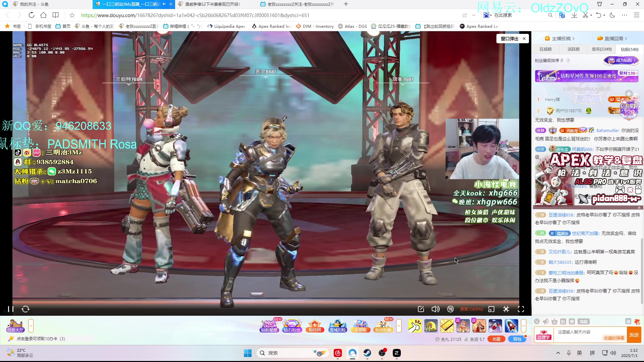Viewport: 644px width, 362px height.
Task: Send chat with 发送 button
Action: tap(634, 335)
